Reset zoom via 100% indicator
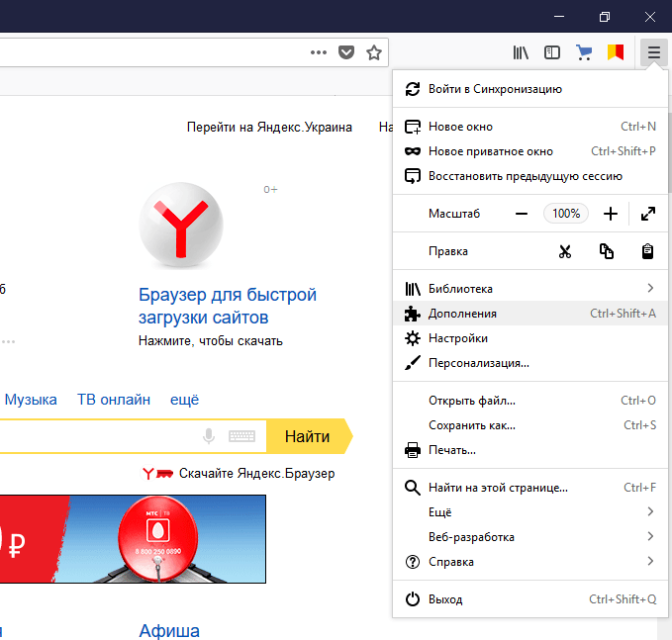The image size is (672, 640). (x=566, y=214)
